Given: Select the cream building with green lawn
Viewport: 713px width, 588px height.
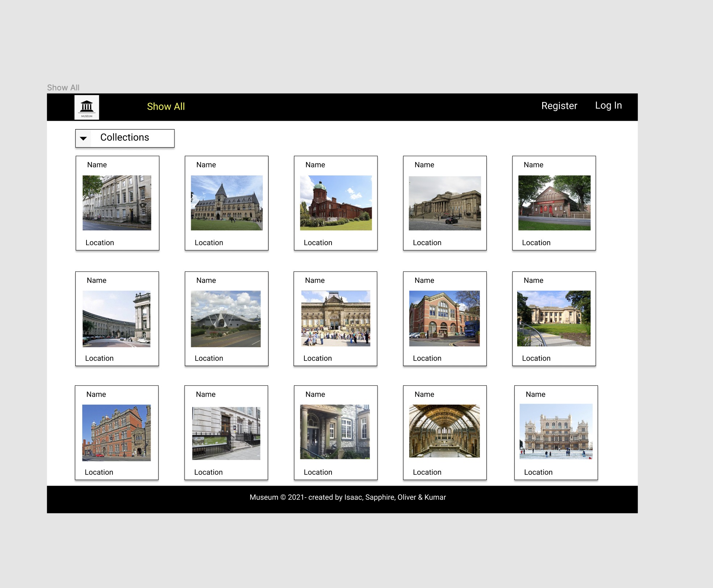Looking at the screenshot, I should (554, 319).
